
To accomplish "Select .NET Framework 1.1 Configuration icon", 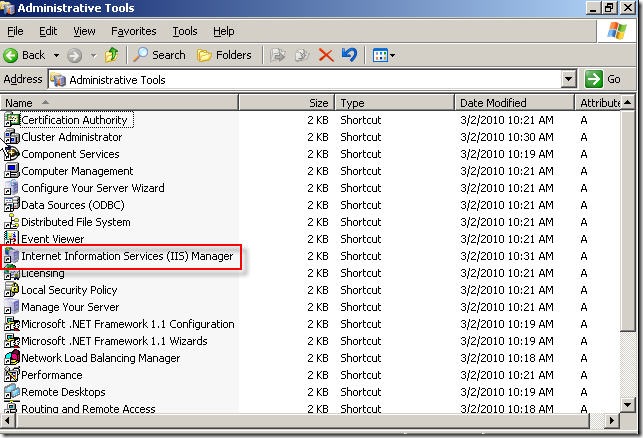I will point(11,324).
